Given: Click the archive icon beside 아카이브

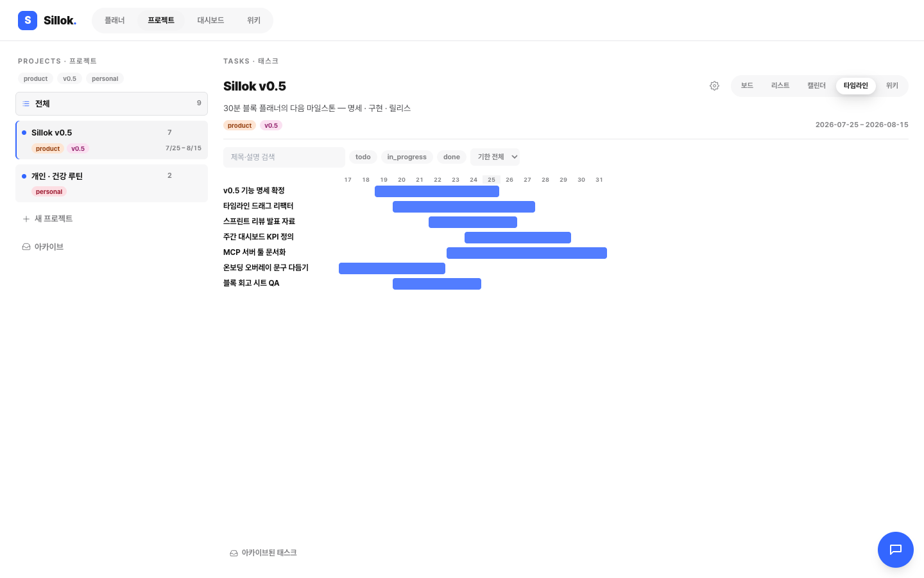Looking at the screenshot, I should (26, 247).
